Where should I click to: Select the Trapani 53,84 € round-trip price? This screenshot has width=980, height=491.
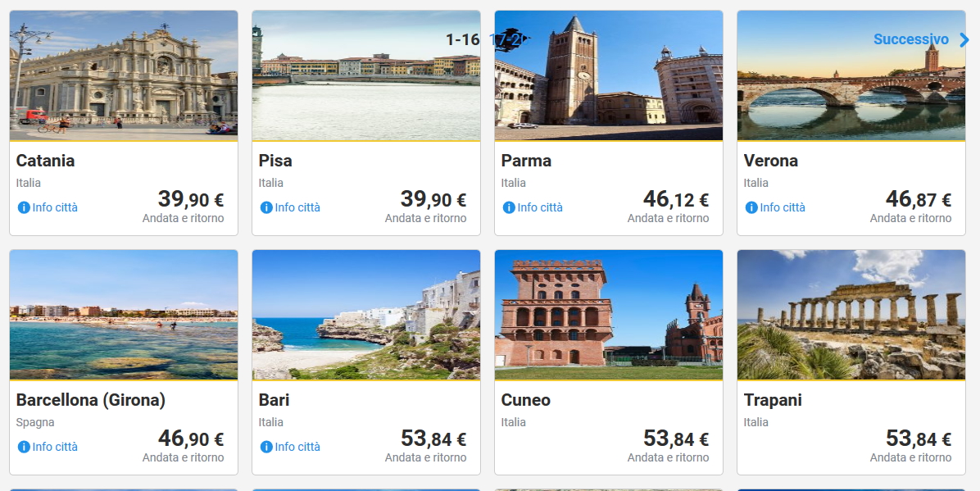click(919, 439)
